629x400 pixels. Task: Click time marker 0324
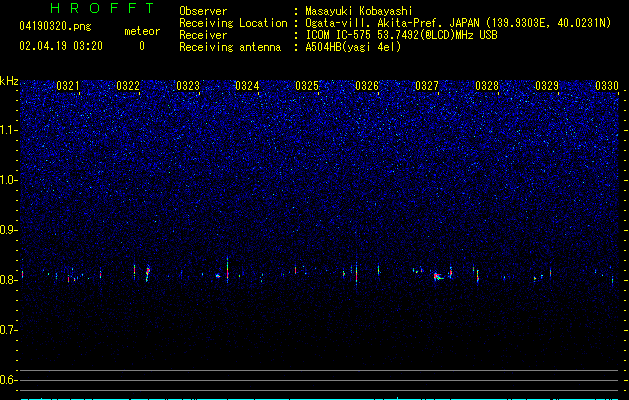(x=247, y=86)
